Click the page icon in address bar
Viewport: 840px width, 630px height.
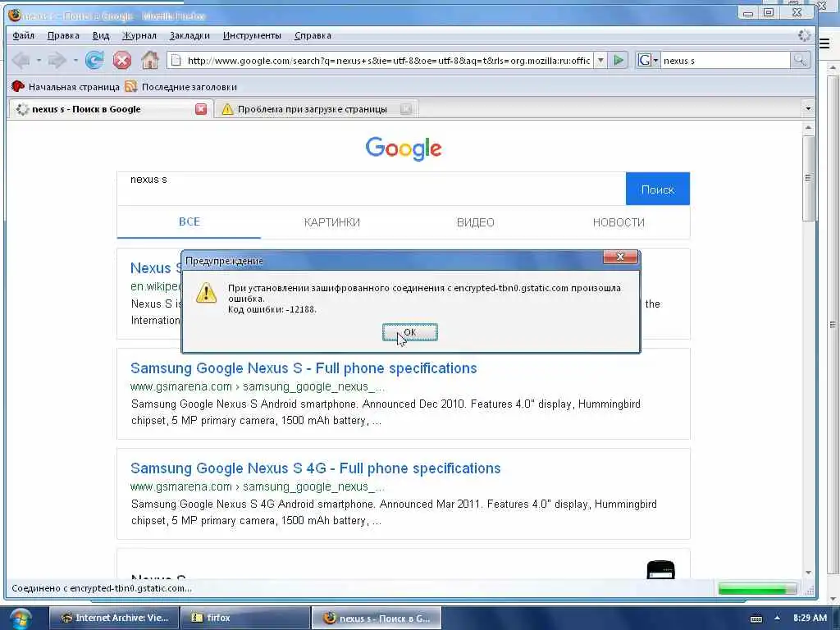pyautogui.click(x=176, y=61)
